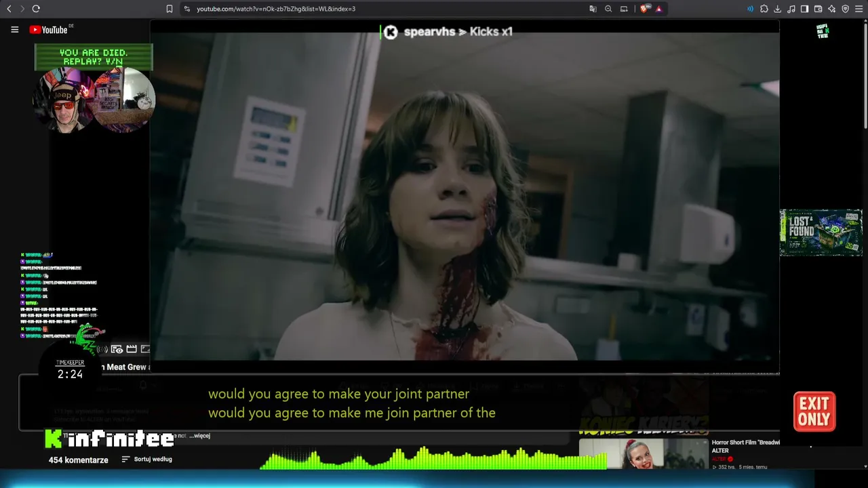868x488 pixels.
Task: Click the '454 komentarze' comment count
Action: point(79,460)
